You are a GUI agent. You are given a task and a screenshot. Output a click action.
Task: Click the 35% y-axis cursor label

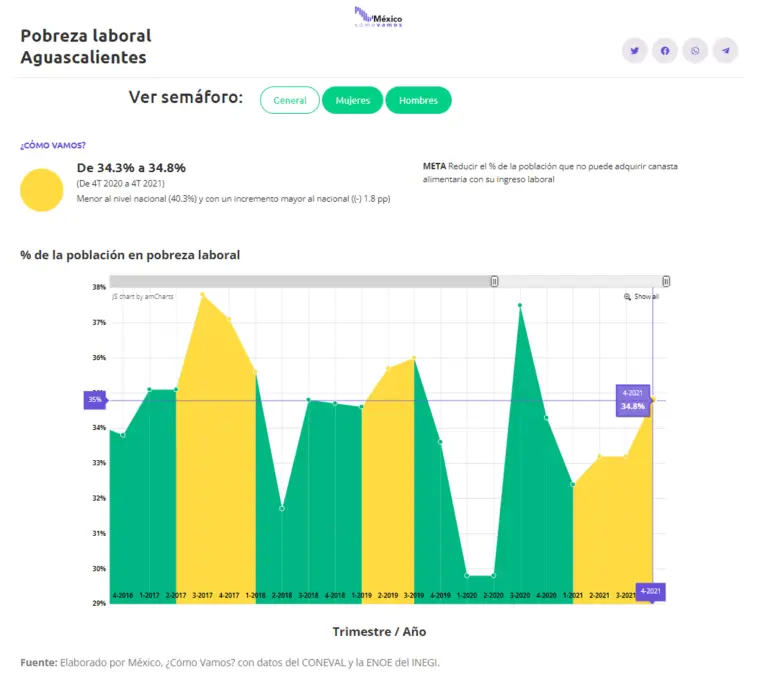95,400
